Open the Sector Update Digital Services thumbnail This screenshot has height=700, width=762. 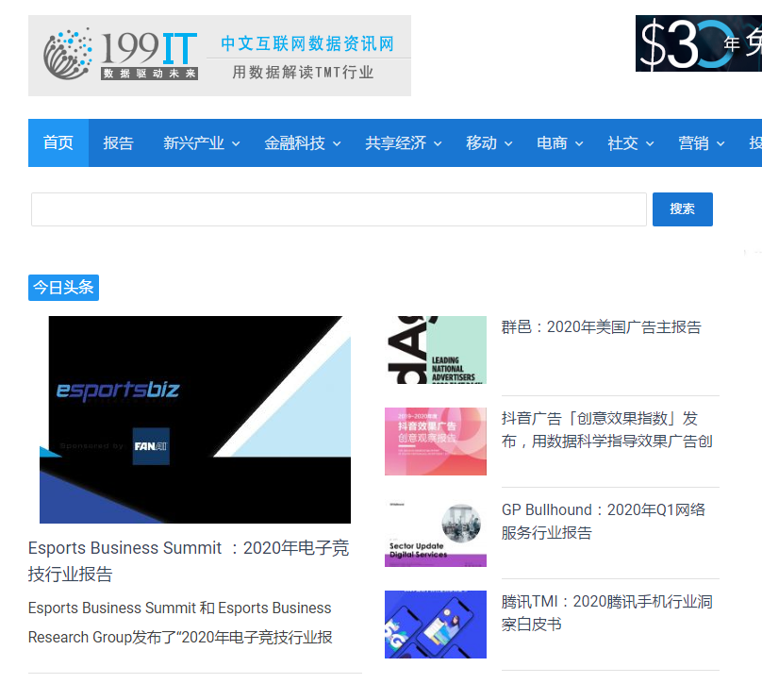pos(436,533)
